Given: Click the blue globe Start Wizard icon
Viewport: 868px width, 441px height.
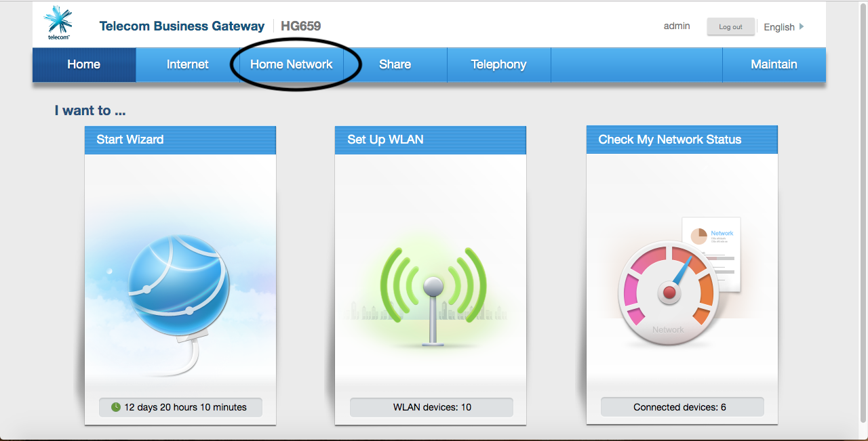Looking at the screenshot, I should (x=179, y=279).
